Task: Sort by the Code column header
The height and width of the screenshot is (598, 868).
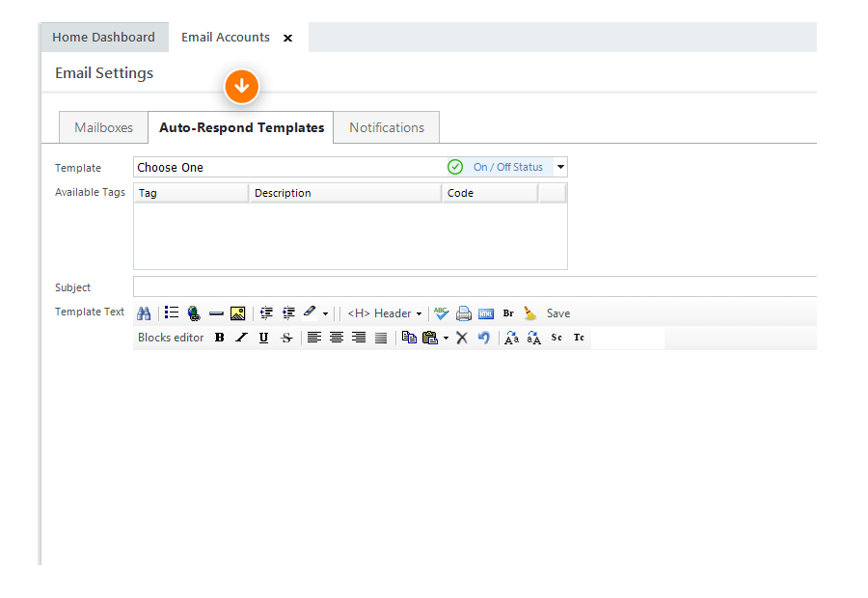Action: point(490,193)
